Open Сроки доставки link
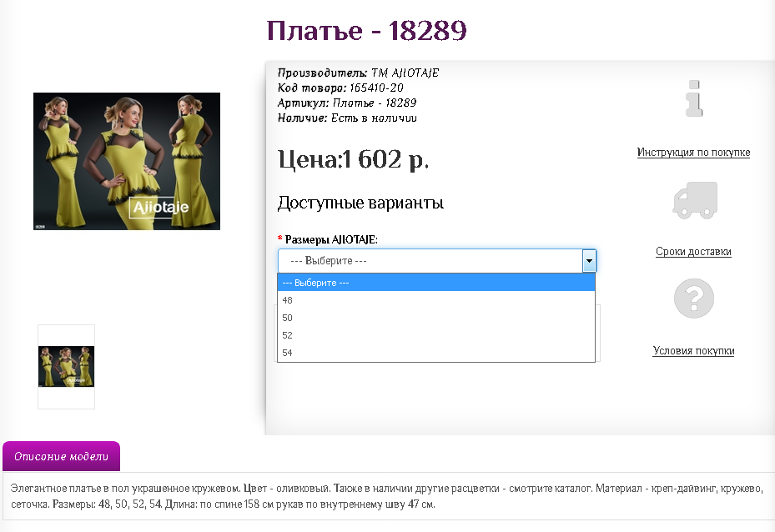775x532 pixels. pyautogui.click(x=693, y=252)
